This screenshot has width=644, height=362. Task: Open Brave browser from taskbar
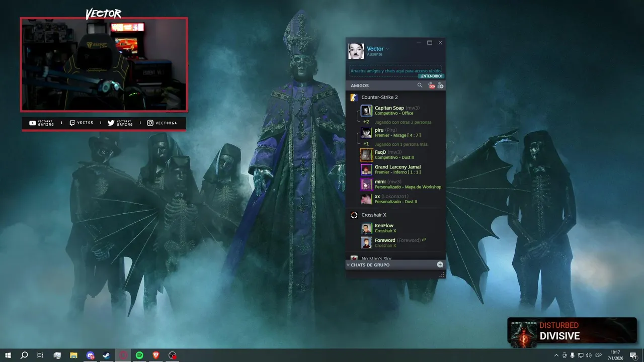pos(156,355)
